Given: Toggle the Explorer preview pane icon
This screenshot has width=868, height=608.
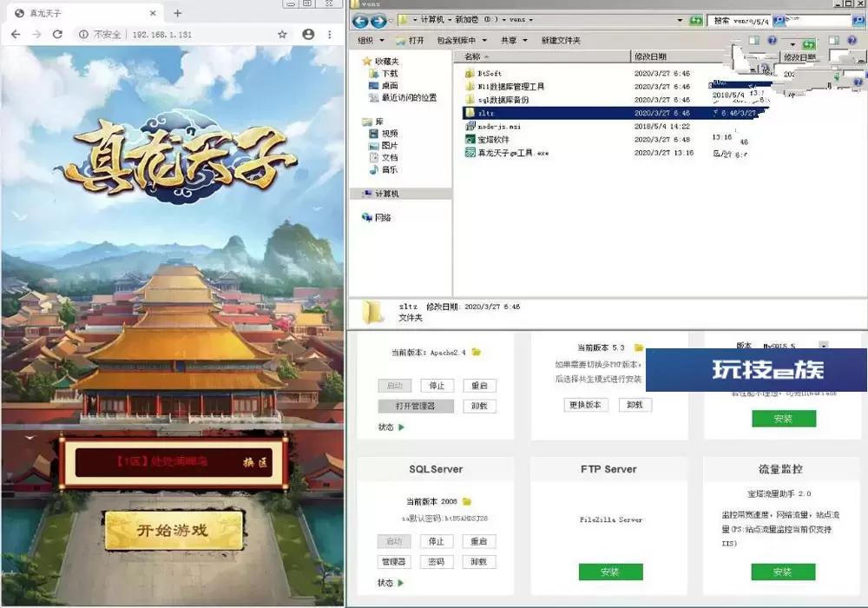Looking at the screenshot, I should [754, 41].
